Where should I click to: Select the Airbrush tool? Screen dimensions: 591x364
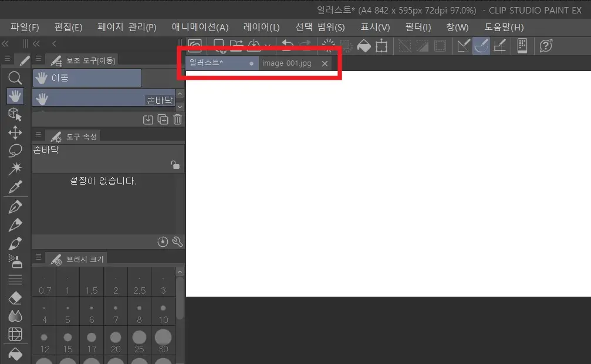[x=15, y=260]
